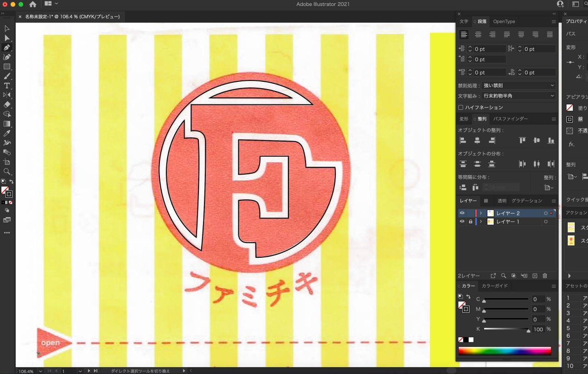The height and width of the screenshot is (374, 588).
Task: Select the Zoom tool
Action: click(x=7, y=172)
